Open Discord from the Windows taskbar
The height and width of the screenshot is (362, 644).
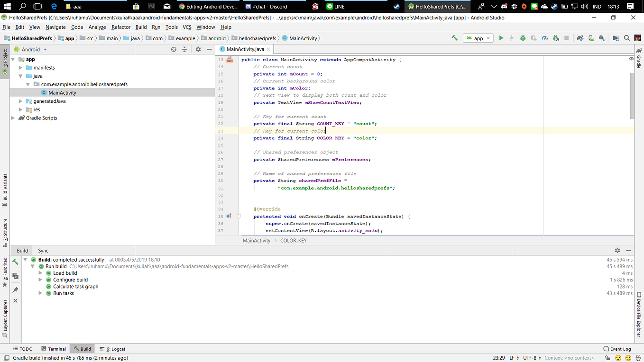coord(266,7)
